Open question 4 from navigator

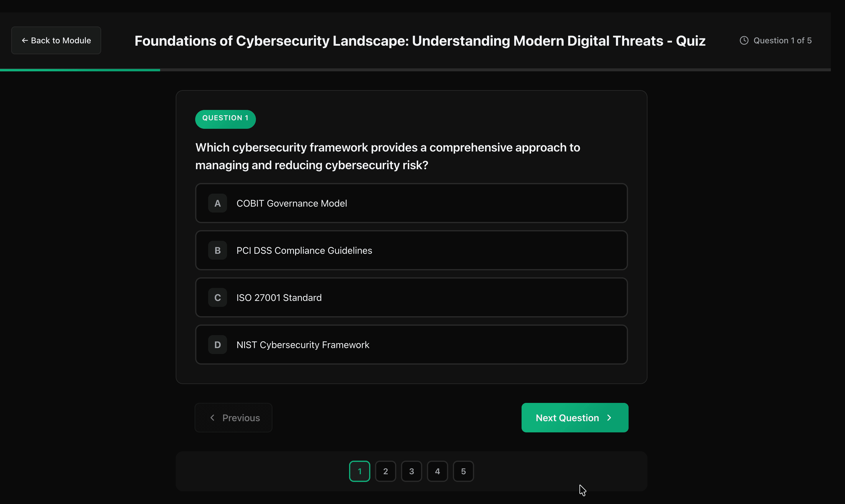[438, 471]
